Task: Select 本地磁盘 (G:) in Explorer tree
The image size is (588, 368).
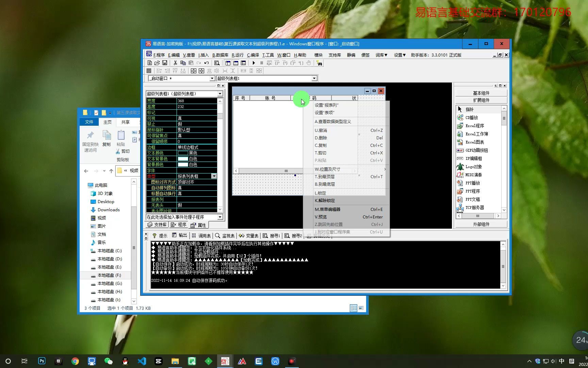Action: click(x=110, y=283)
